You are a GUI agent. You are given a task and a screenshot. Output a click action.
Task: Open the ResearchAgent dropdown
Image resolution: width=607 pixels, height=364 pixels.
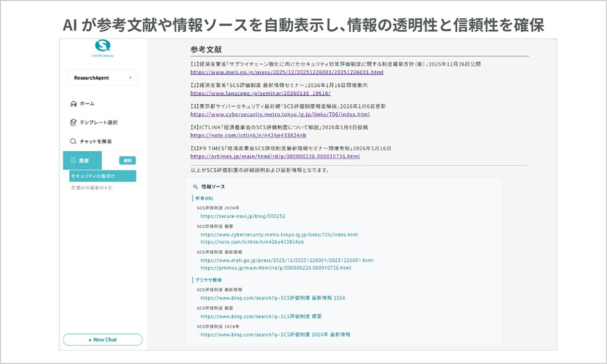click(x=102, y=78)
